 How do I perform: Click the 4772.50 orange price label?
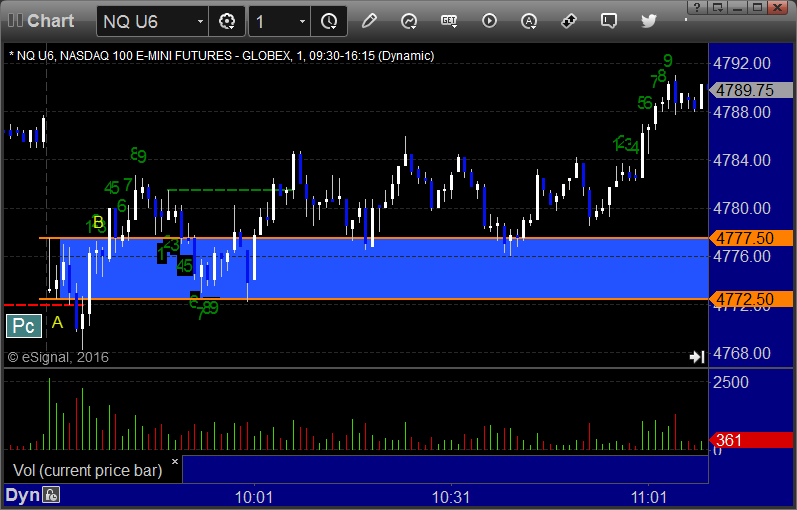tap(751, 299)
